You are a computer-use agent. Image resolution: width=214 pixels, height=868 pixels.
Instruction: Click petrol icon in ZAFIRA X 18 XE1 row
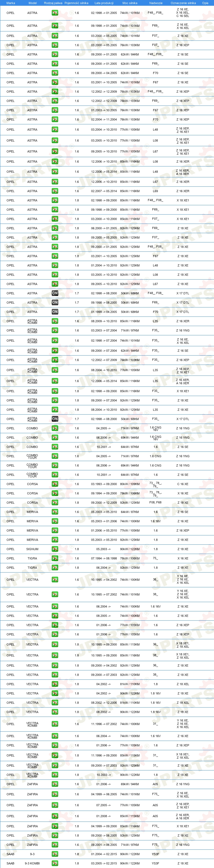(55, 826)
